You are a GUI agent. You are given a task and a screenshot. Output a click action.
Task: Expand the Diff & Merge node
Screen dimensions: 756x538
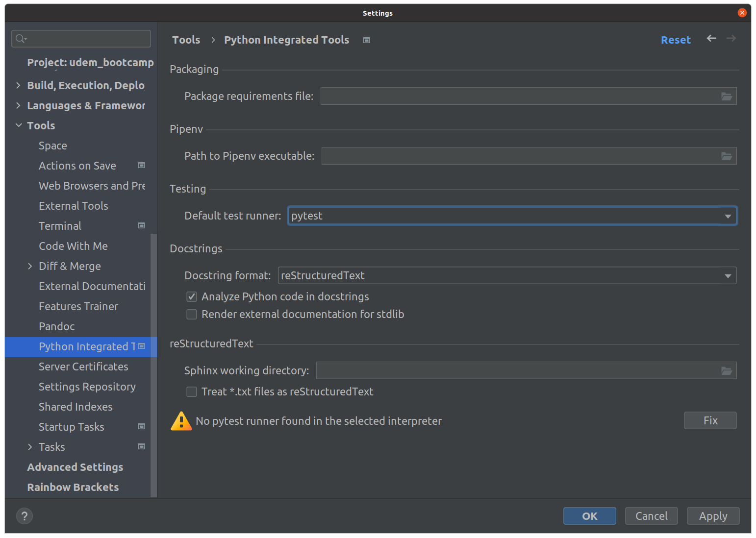click(x=30, y=267)
